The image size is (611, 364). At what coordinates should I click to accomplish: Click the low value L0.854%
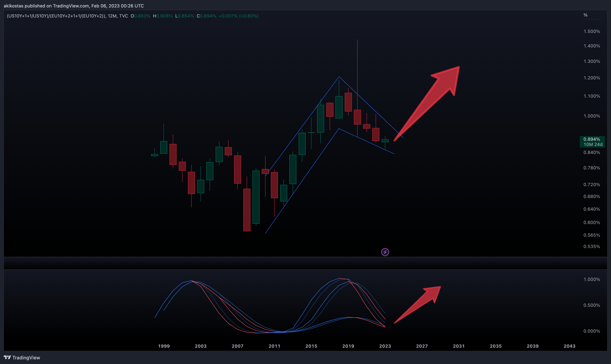[185, 16]
